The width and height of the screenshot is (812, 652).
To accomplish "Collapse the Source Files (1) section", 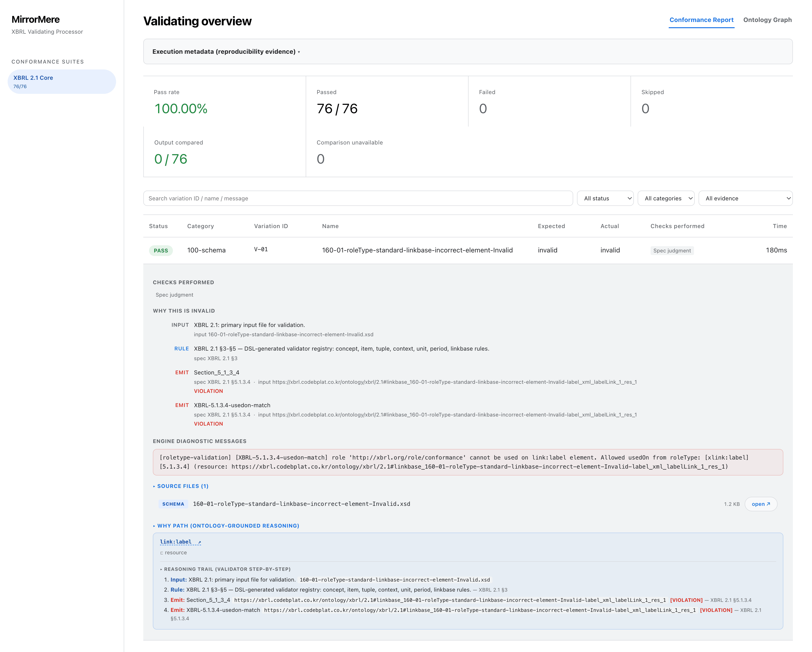I will 181,486.
